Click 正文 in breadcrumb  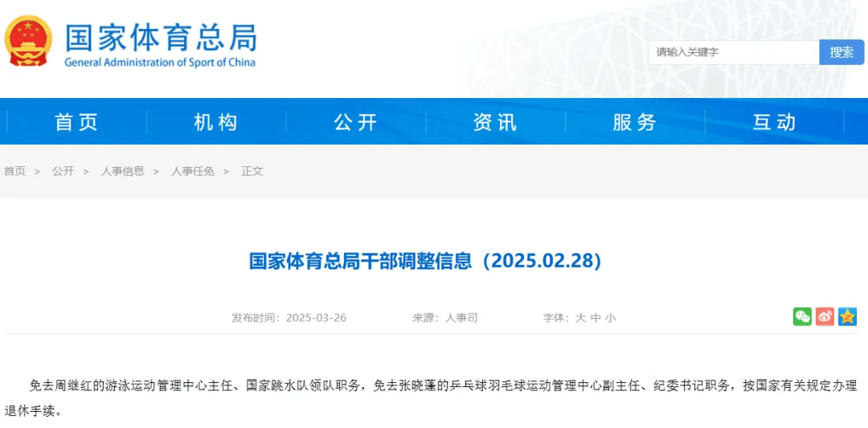point(252,171)
